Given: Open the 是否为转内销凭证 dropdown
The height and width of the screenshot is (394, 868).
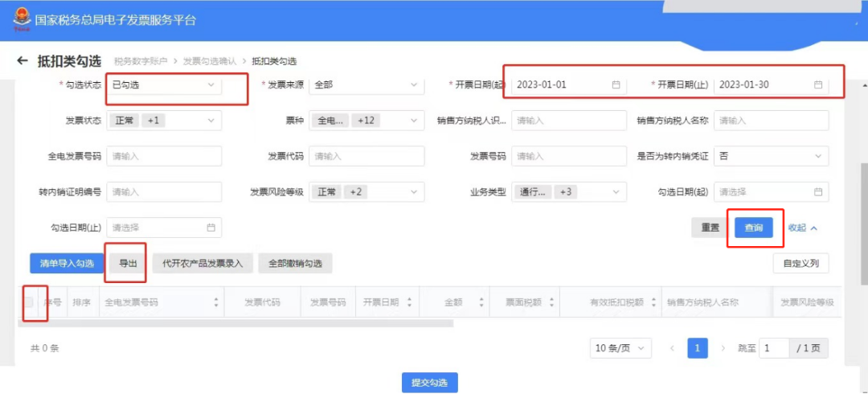Looking at the screenshot, I should (x=771, y=156).
